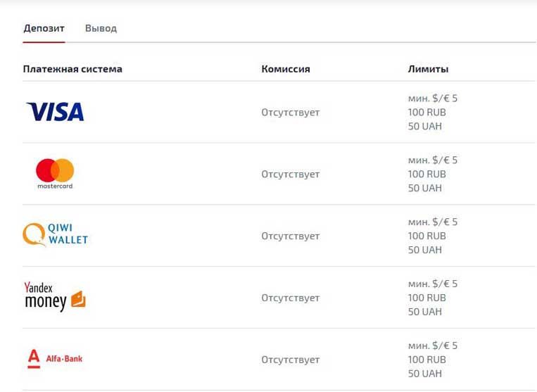Click Отсутствует commission in the QIWI Wallet row
537x392 pixels.
click(x=290, y=236)
